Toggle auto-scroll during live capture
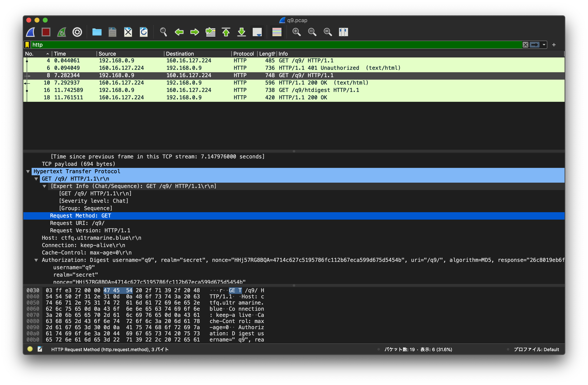588x385 pixels. tap(257, 32)
